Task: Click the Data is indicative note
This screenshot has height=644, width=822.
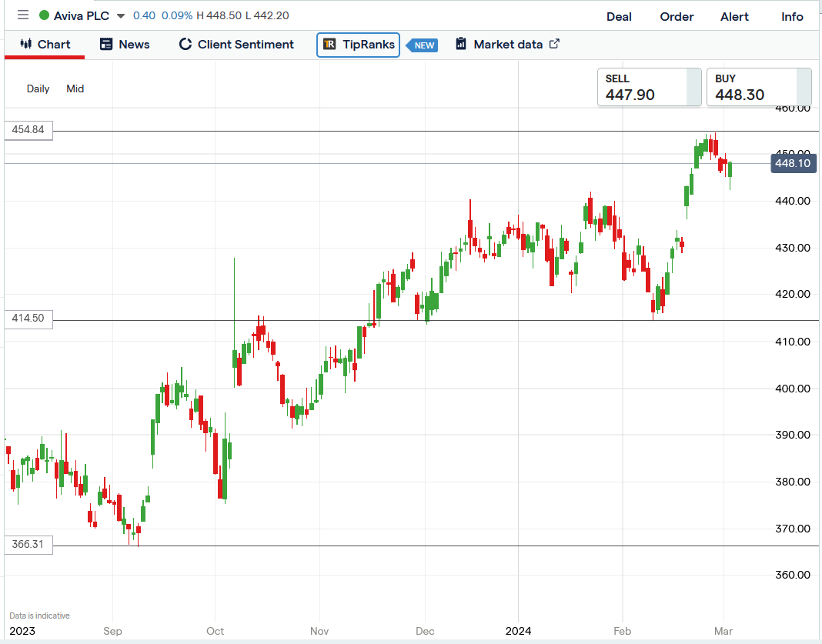Action: click(x=39, y=616)
